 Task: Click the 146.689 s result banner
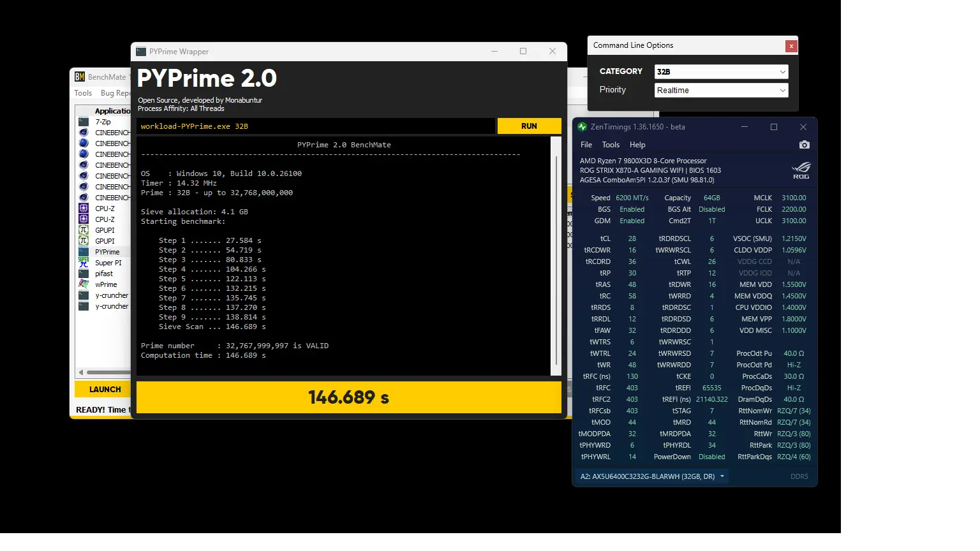pyautogui.click(x=349, y=397)
